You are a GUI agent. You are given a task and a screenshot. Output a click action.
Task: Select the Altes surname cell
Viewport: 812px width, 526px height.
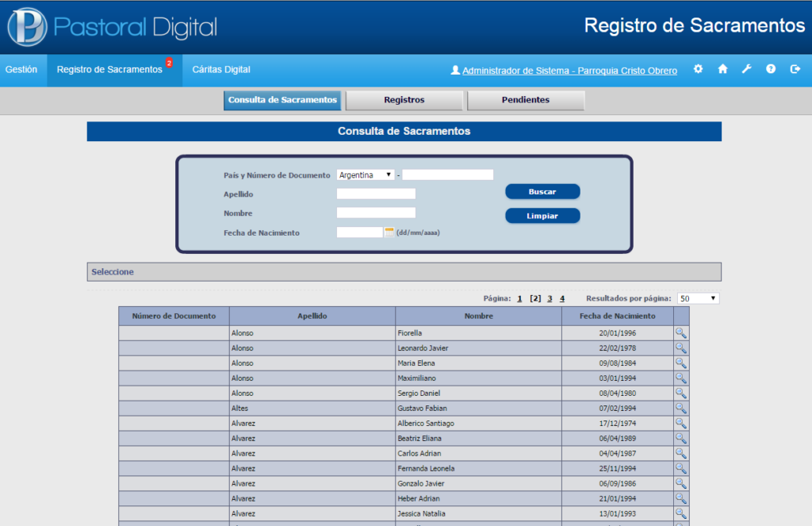click(x=312, y=408)
